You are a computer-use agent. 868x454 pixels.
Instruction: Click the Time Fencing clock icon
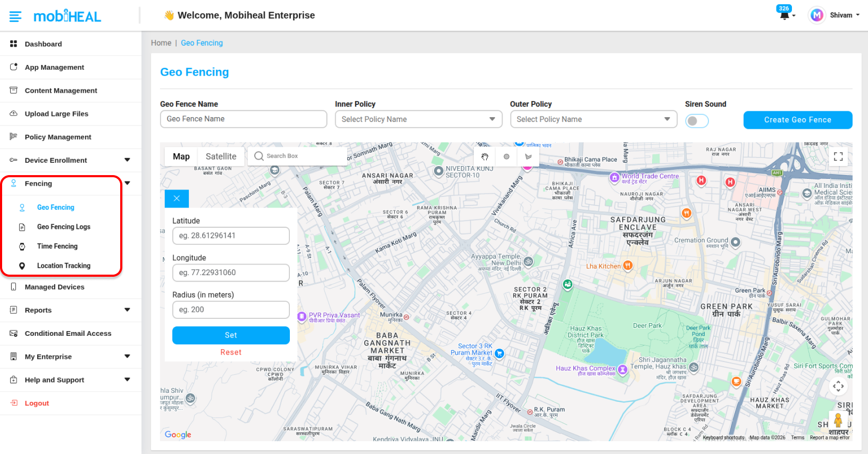click(x=22, y=246)
